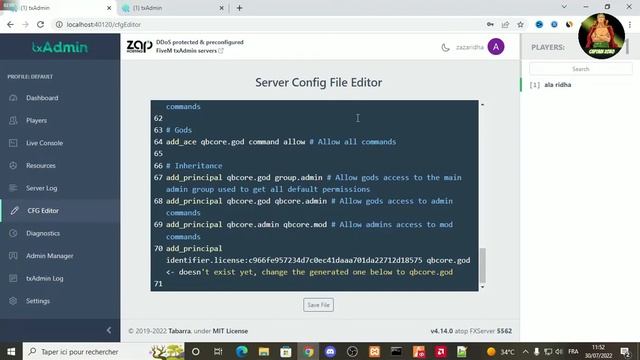
Task: Click the Live Console terminal icon
Action: [13, 143]
